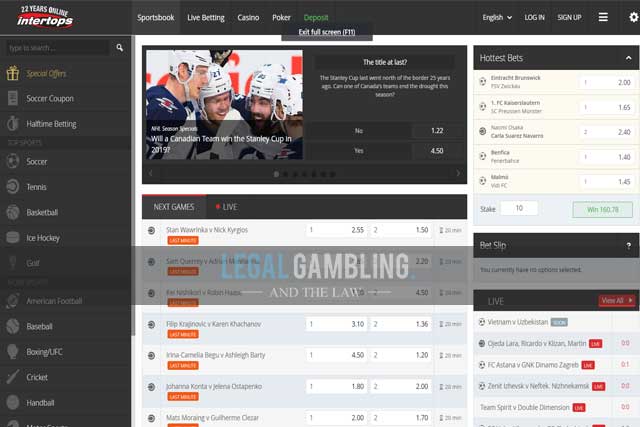Click sport icon beside Irina-Camelia Begu match

(x=151, y=356)
